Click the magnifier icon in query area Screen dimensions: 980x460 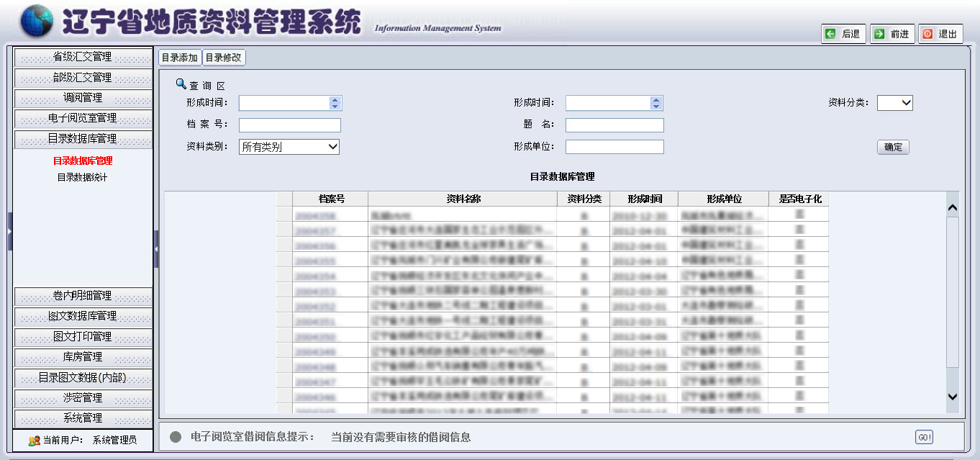[x=181, y=84]
